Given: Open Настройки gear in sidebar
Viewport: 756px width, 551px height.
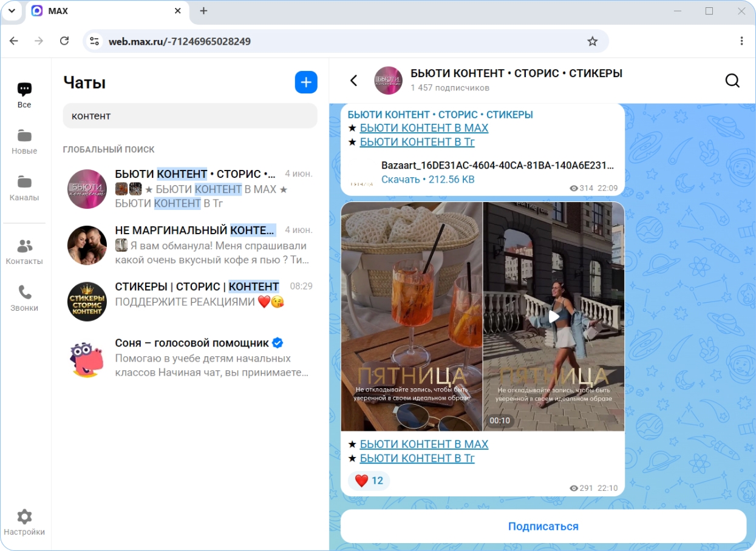Looking at the screenshot, I should tap(24, 523).
